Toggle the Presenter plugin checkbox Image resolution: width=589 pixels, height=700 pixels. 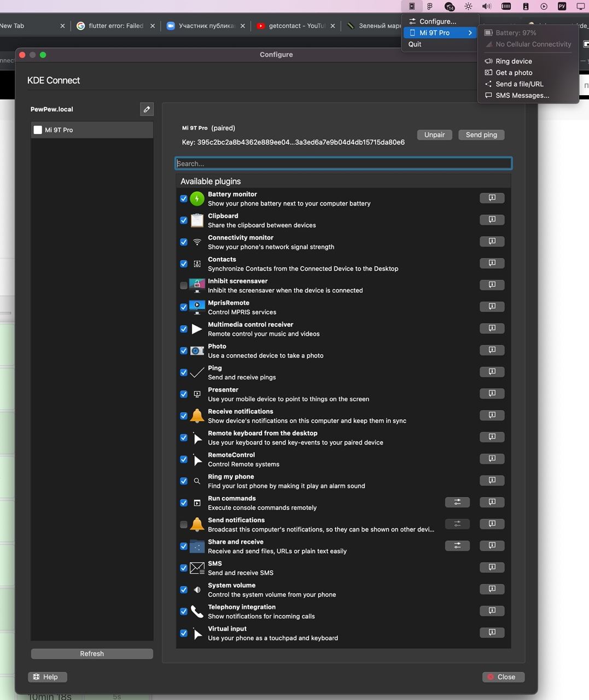coord(184,394)
